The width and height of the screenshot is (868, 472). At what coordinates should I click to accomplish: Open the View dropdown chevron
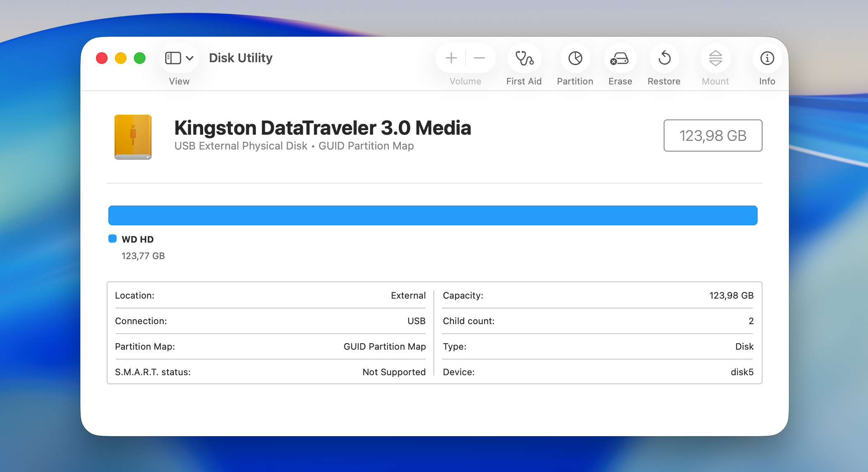coord(190,58)
